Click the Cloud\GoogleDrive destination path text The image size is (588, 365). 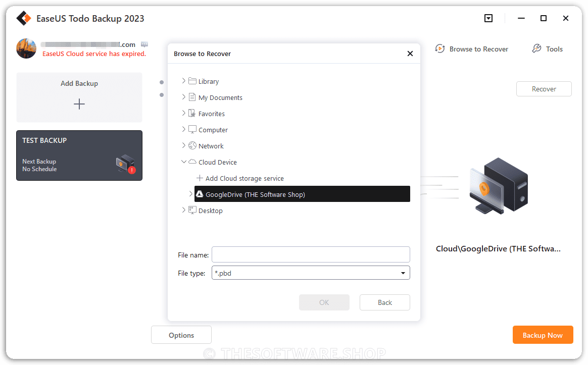[x=498, y=248]
